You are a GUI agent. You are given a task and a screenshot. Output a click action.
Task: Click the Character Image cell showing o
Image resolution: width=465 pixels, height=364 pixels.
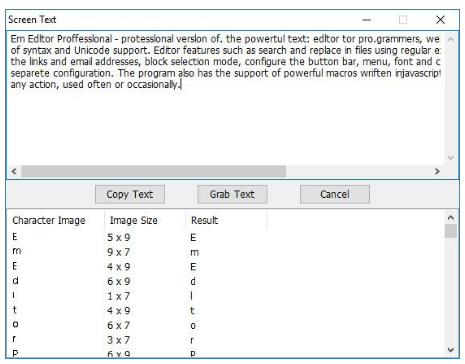point(15,324)
